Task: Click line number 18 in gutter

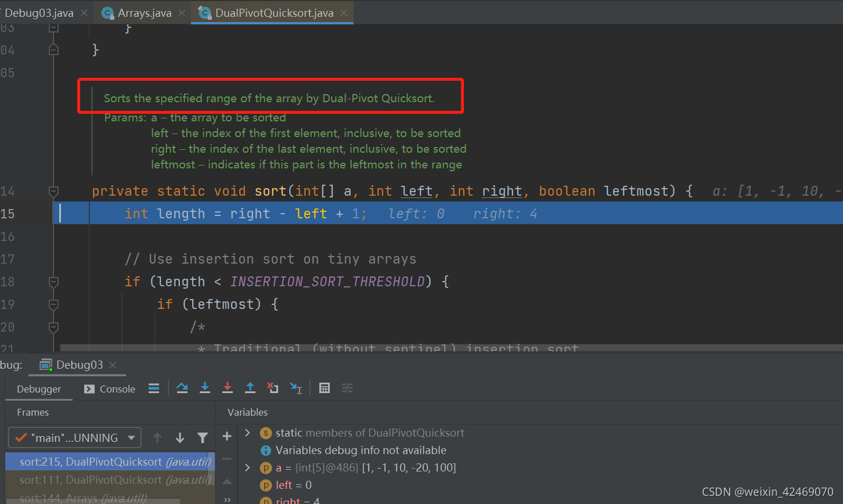Action: [x=8, y=282]
